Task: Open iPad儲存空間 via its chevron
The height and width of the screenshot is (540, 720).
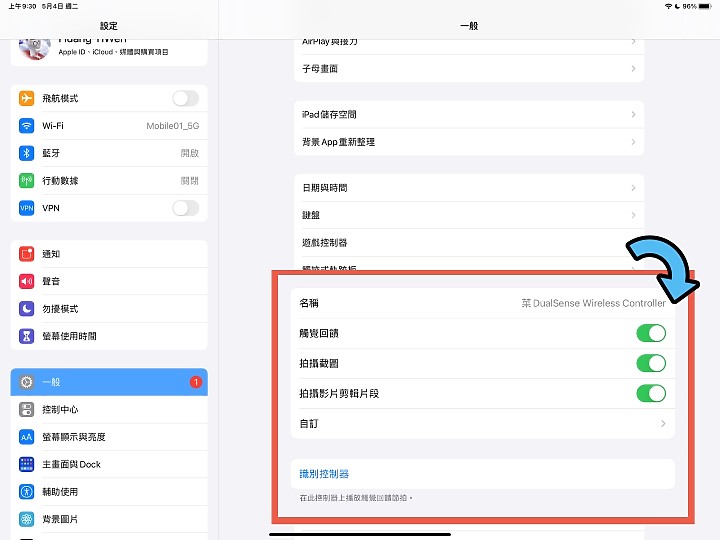Action: [633, 114]
